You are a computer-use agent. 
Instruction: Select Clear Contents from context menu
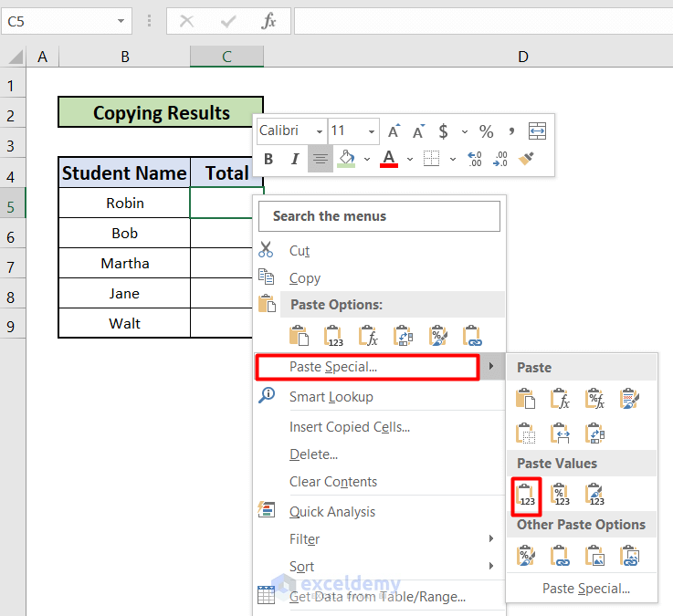pos(332,482)
